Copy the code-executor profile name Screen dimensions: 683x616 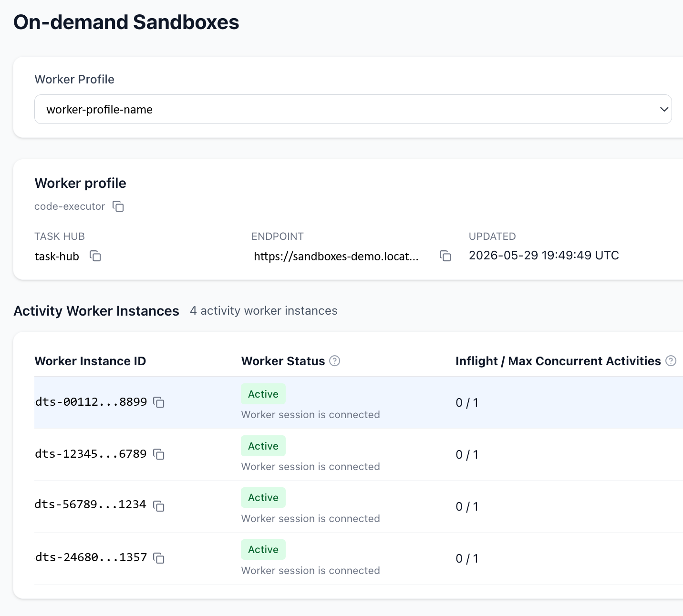(x=118, y=206)
